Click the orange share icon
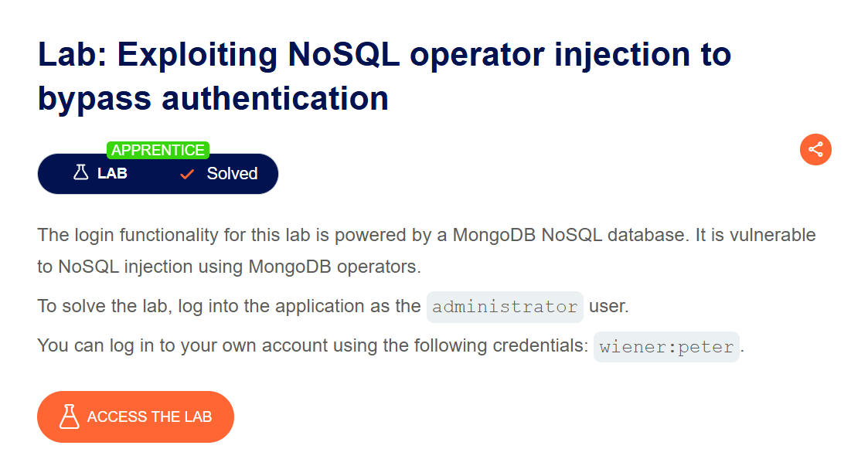Viewport: 868px width, 459px height. tap(815, 149)
